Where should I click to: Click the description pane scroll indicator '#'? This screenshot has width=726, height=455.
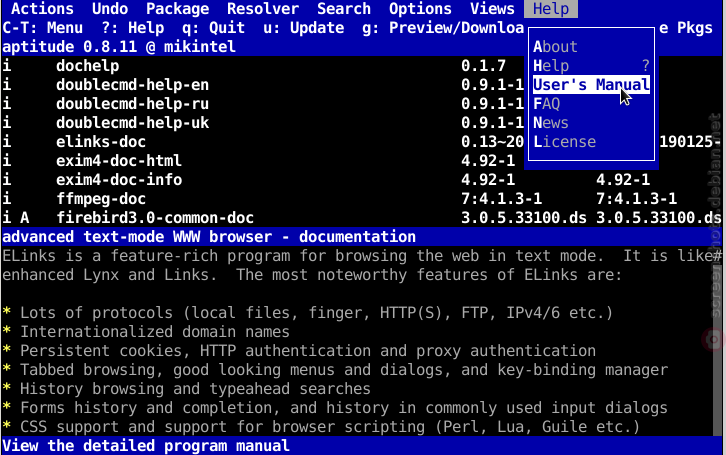pos(717,256)
